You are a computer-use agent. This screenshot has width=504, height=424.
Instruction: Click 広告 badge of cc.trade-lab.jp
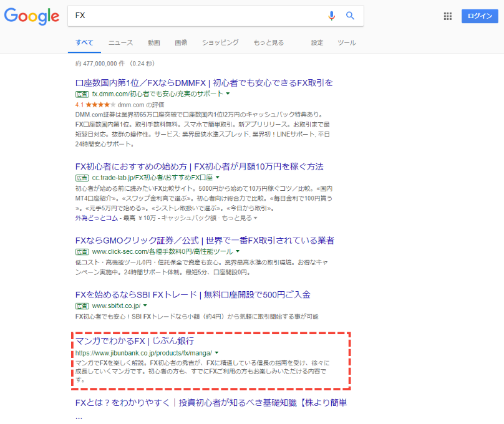coord(82,178)
